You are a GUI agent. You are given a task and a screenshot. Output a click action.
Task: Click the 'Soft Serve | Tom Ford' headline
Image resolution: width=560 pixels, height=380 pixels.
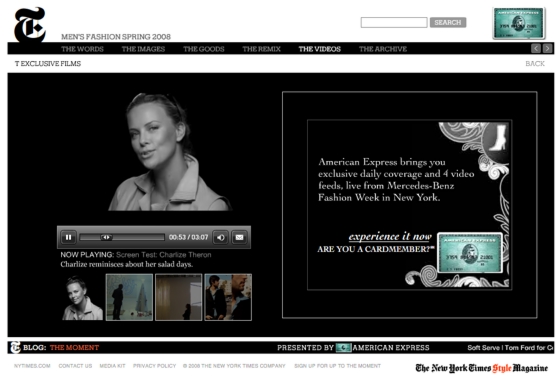pyautogui.click(x=510, y=348)
